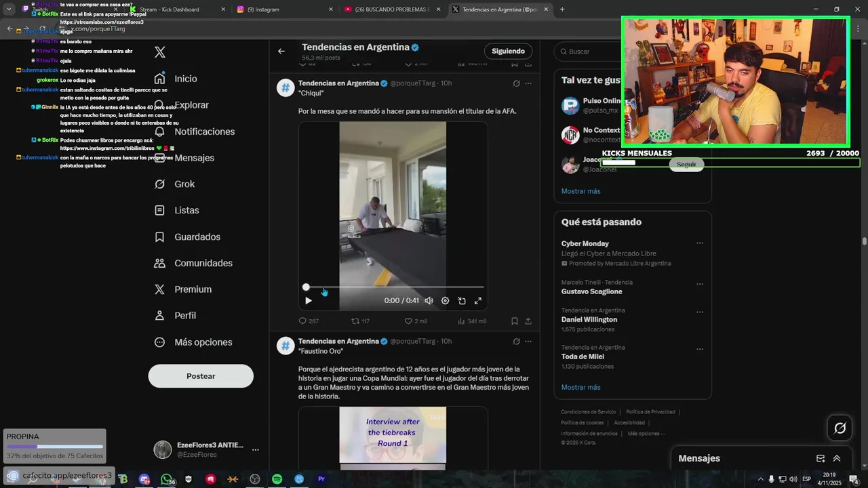Enable picture-in-picture on the video
The height and width of the screenshot is (488, 868).
point(462,301)
